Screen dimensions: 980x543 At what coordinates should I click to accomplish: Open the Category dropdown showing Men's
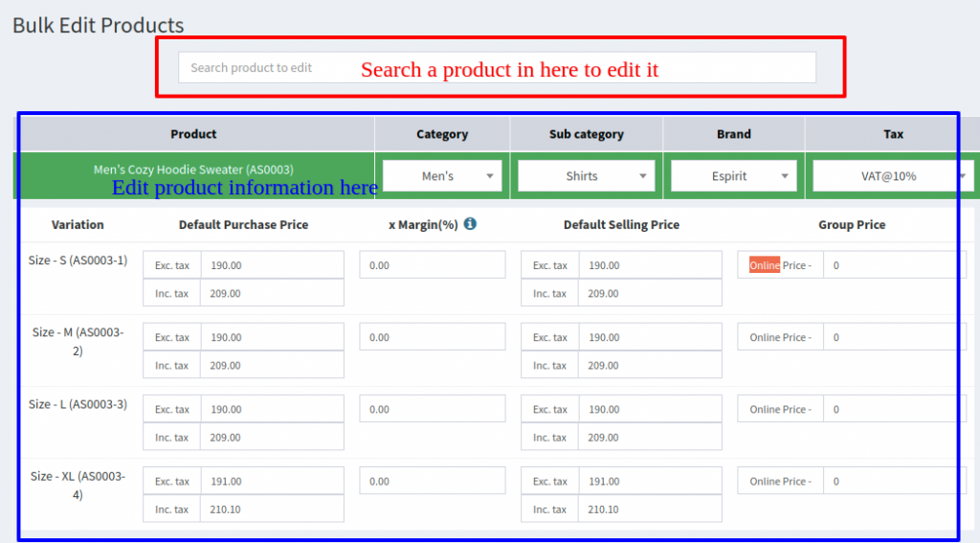pos(442,176)
